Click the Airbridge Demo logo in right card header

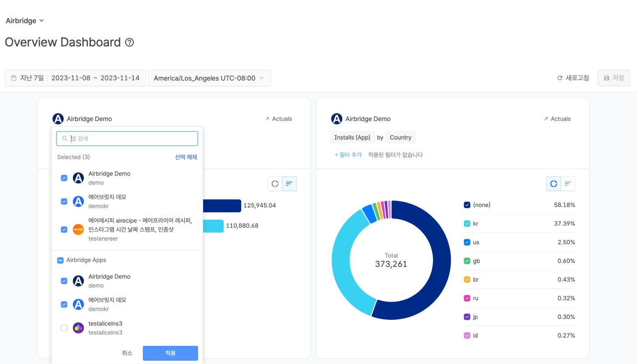[336, 119]
